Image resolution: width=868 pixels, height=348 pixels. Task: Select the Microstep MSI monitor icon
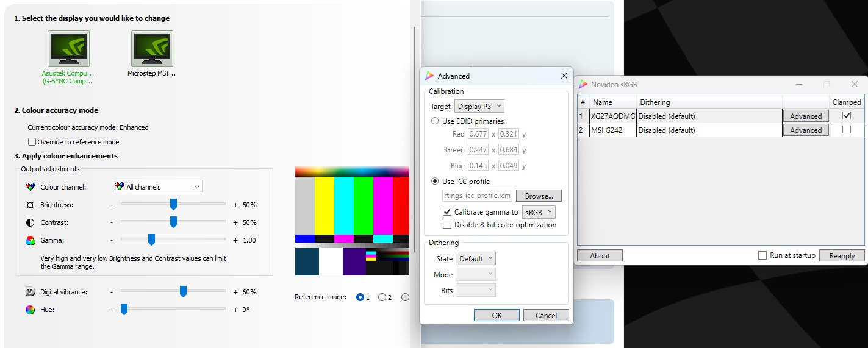pos(152,49)
